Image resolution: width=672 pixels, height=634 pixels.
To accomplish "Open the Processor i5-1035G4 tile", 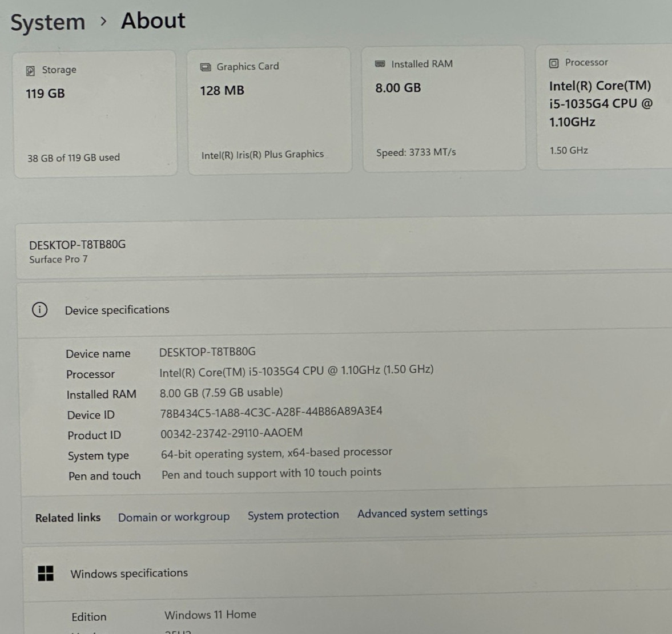I will pos(604,107).
